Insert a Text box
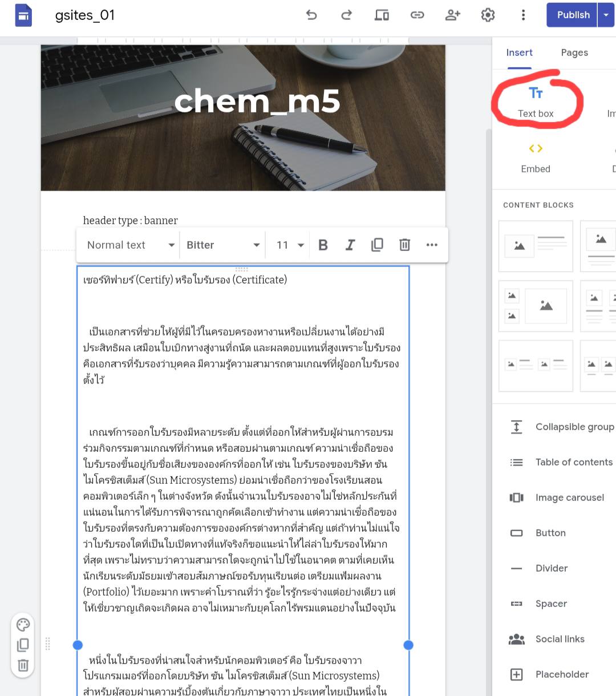The height and width of the screenshot is (696, 616). tap(536, 101)
